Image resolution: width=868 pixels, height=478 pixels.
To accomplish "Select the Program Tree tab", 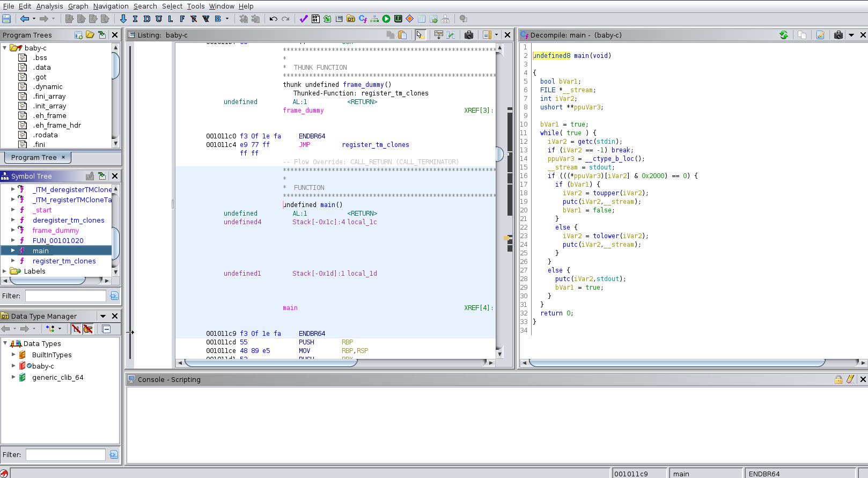I will point(34,157).
